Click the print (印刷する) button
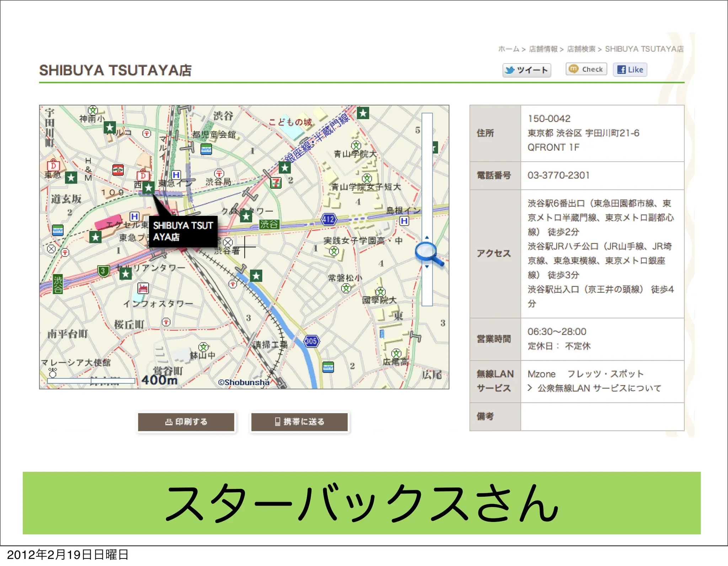This screenshot has height=566, width=728. 186,422
